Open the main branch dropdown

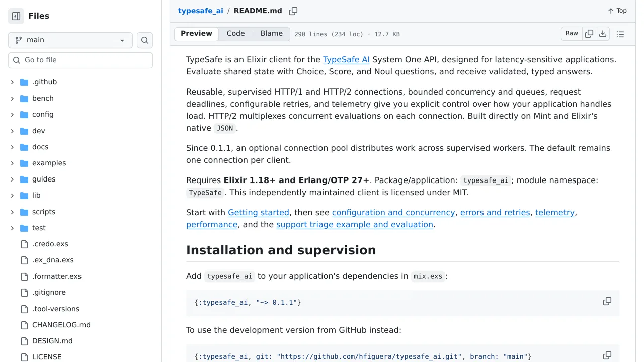pyautogui.click(x=70, y=40)
